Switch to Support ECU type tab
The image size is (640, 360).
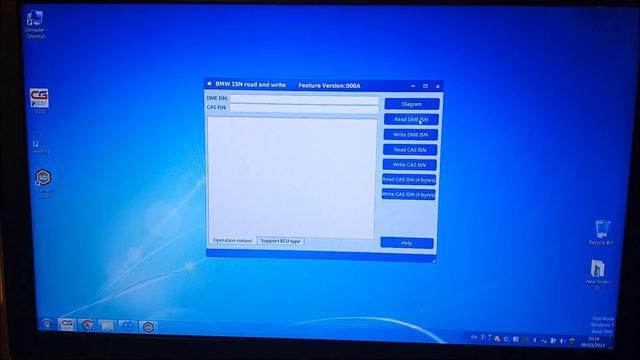point(280,241)
